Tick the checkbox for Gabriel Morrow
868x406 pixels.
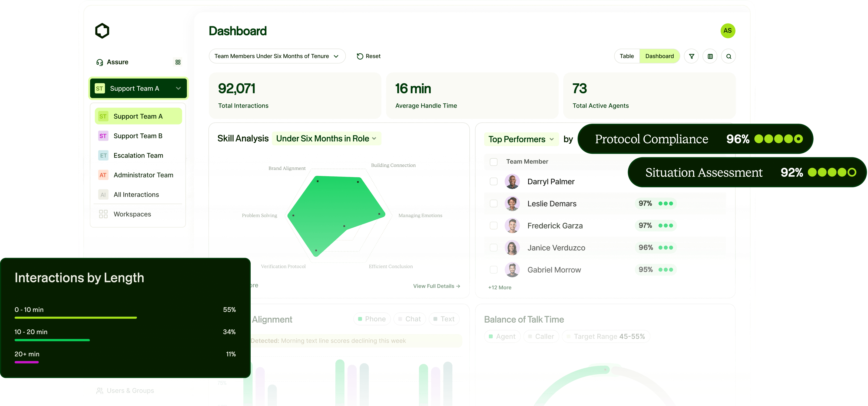(x=494, y=270)
